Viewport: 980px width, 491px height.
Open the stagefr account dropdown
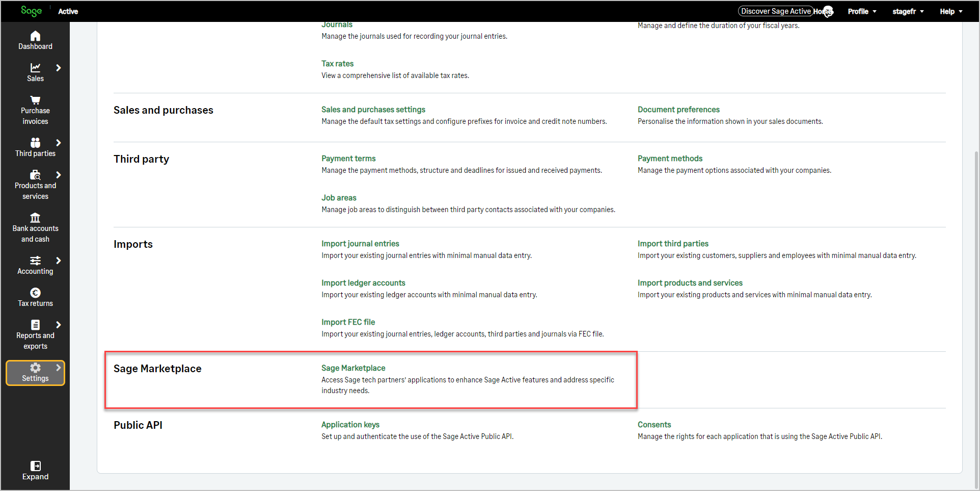(908, 11)
